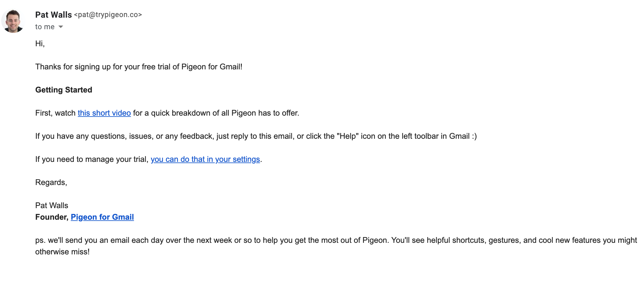This screenshot has width=644, height=283.
Task: Expand recipient details arrow beside "to me"
Action: 61,27
